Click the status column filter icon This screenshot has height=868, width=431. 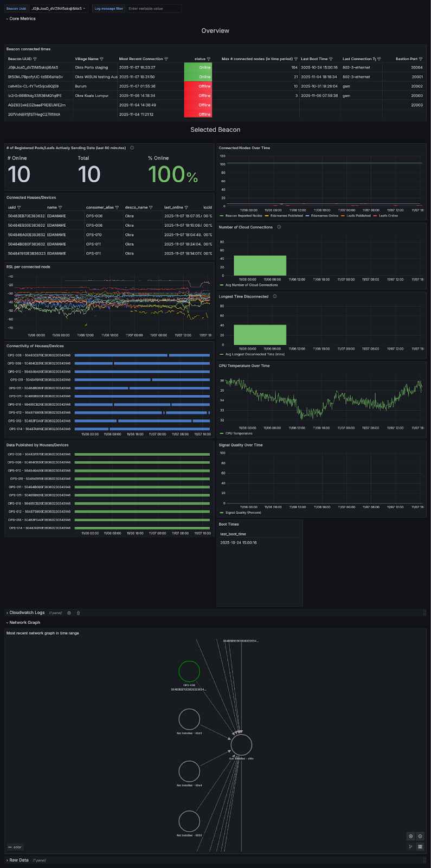[x=209, y=59]
